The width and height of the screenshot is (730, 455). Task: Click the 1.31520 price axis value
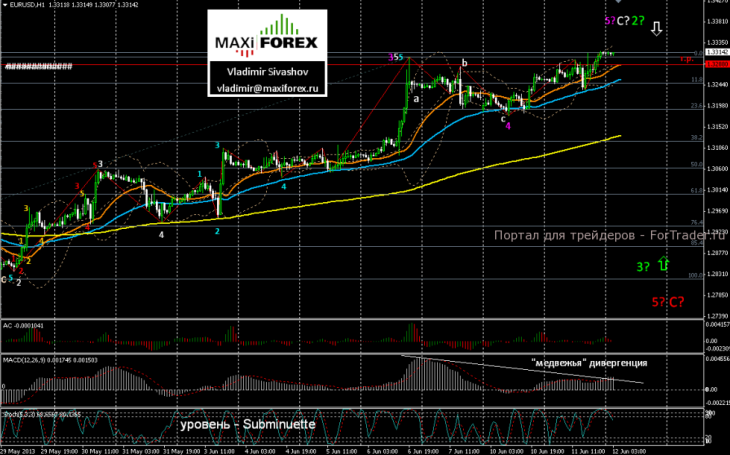[718, 127]
